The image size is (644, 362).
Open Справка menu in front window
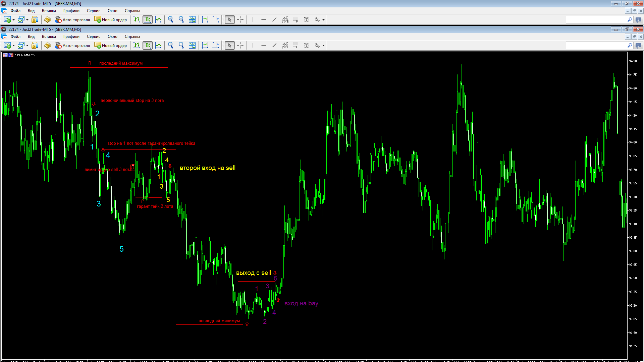132,37
